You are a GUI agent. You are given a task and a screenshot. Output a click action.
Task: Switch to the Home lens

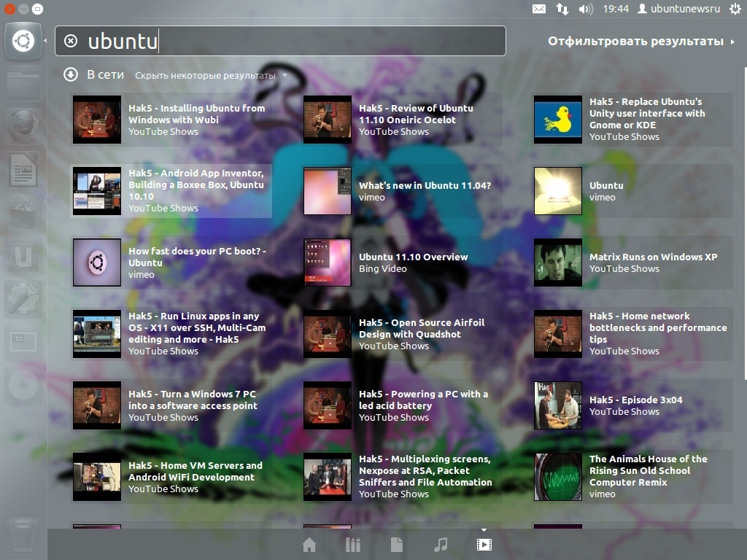(309, 544)
